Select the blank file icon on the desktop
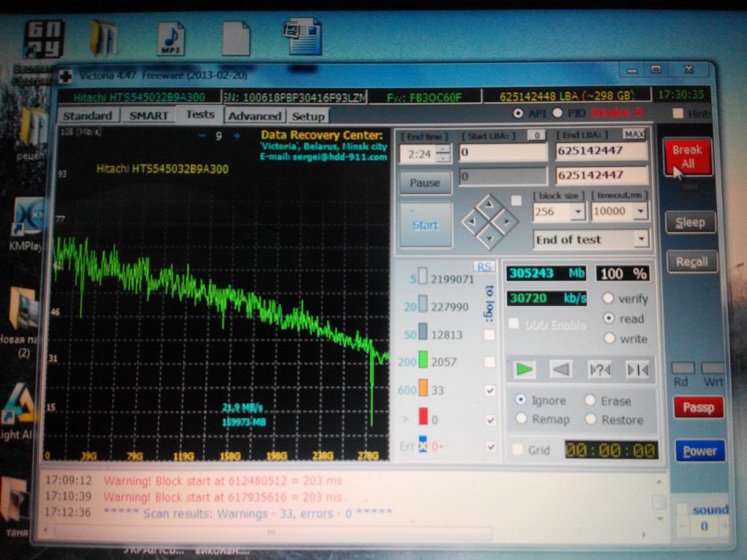This screenshot has width=747, height=560. [x=236, y=39]
